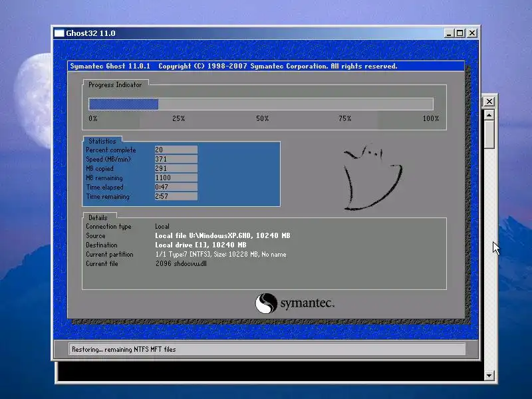Click the Time elapsed value 0:47
This screenshot has height=399, width=532.
click(x=176, y=187)
